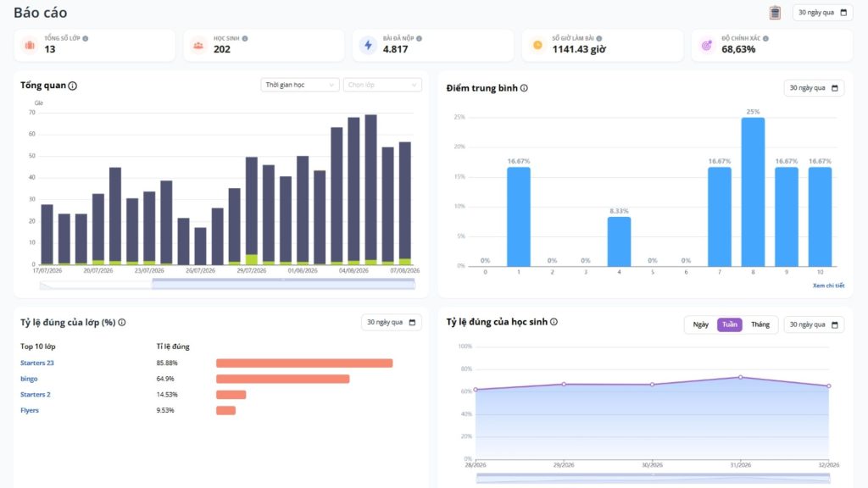The height and width of the screenshot is (488, 868).
Task: Click the 25% bar for score 8
Action: point(753,192)
